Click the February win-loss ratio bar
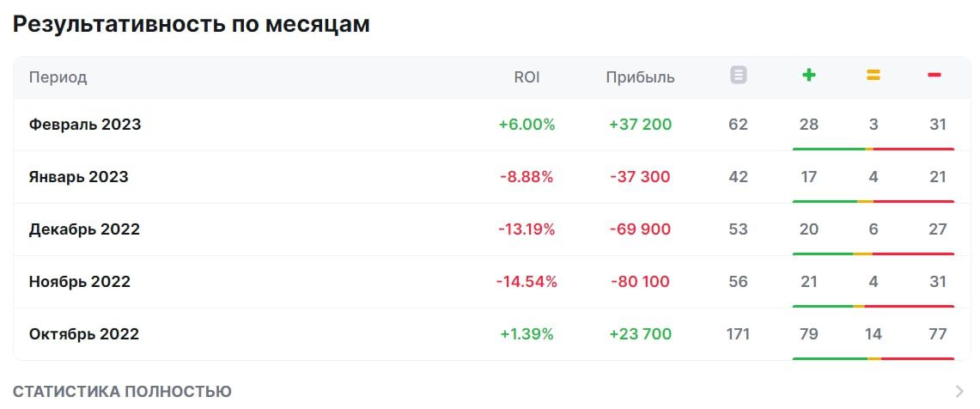 873,149
